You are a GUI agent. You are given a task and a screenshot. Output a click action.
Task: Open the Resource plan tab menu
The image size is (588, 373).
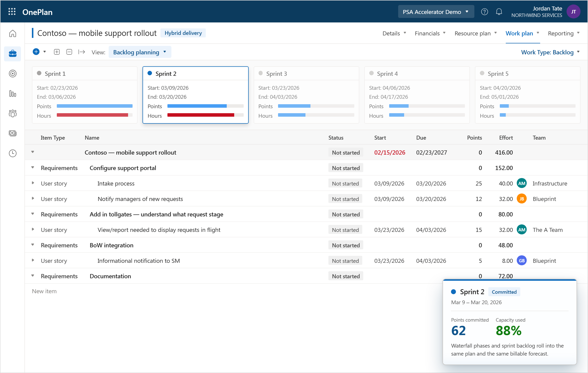click(476, 33)
